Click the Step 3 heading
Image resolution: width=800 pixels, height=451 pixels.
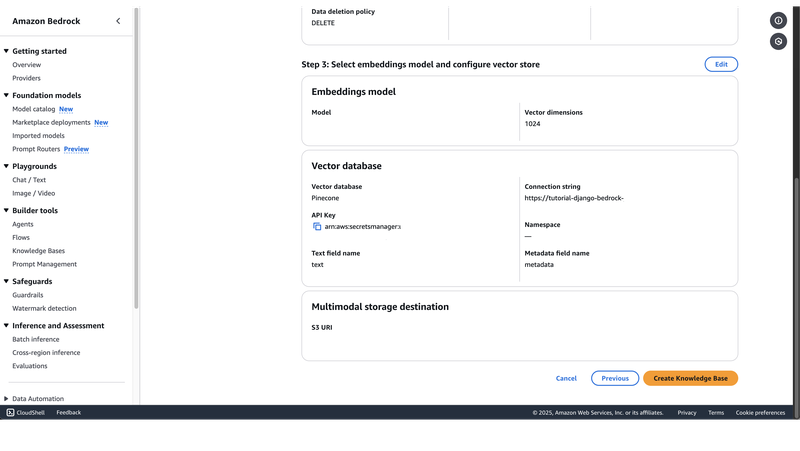click(x=420, y=64)
